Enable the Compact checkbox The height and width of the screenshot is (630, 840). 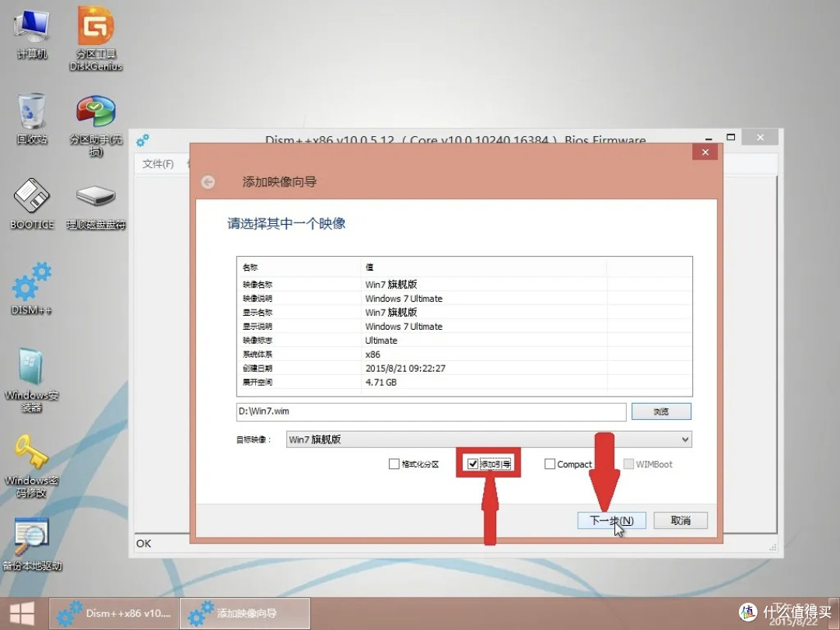point(550,464)
